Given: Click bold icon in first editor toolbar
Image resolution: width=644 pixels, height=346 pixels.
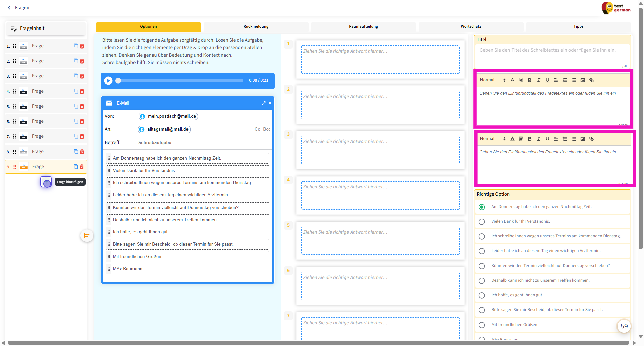Looking at the screenshot, I should (x=530, y=80).
